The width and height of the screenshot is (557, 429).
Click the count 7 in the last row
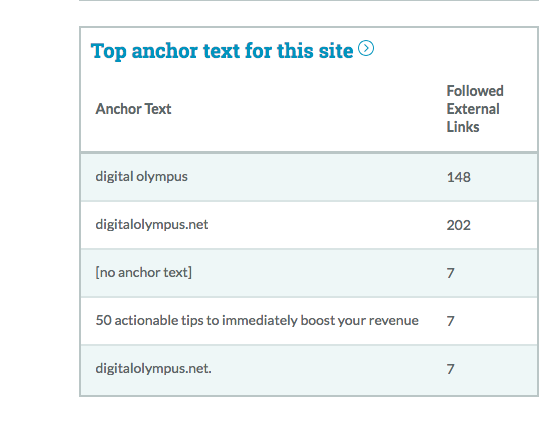450,369
